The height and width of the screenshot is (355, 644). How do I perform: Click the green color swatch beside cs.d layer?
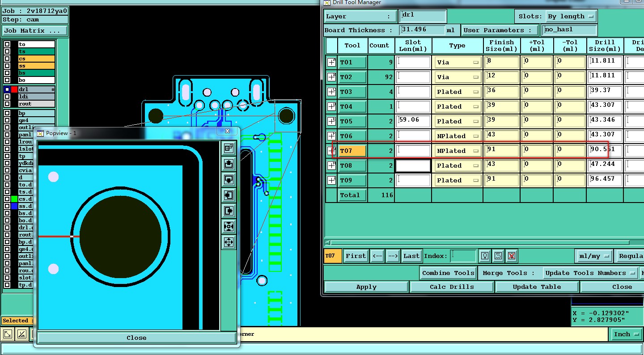coord(14,199)
